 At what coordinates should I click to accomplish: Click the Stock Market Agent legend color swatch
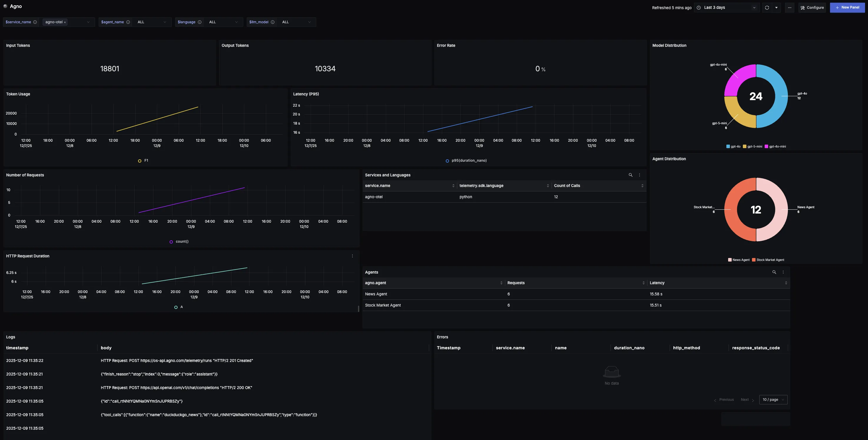pyautogui.click(x=754, y=260)
